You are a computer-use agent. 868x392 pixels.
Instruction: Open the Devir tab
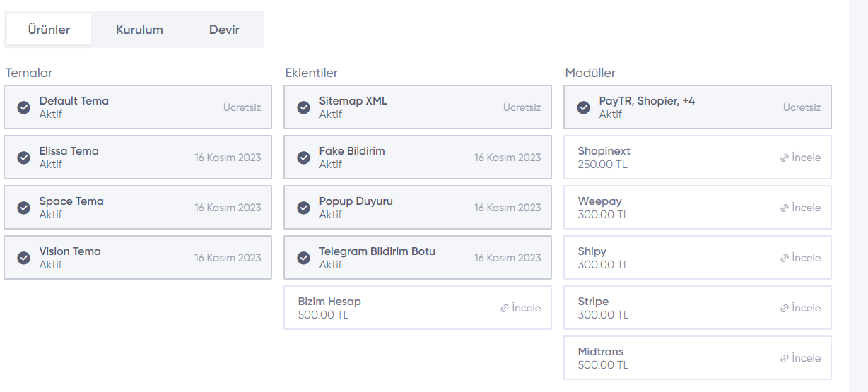[x=224, y=30]
